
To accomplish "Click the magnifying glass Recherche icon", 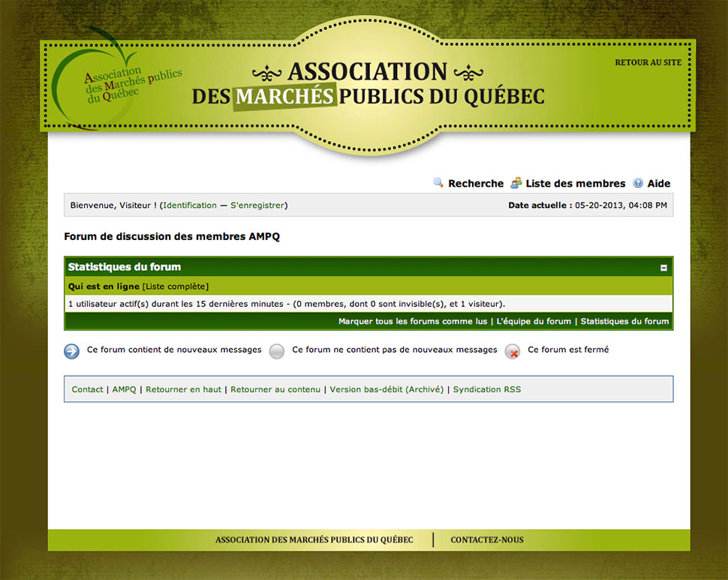I will [438, 183].
